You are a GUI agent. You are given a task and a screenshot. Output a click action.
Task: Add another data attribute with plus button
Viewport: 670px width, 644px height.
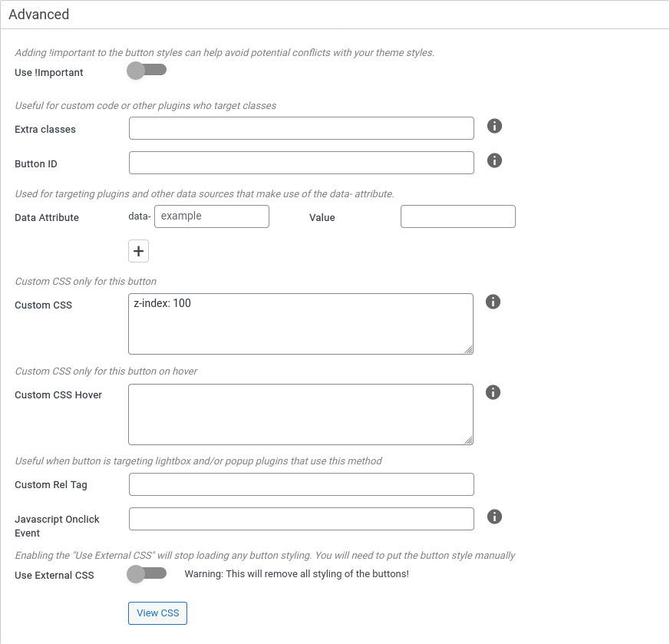(138, 251)
